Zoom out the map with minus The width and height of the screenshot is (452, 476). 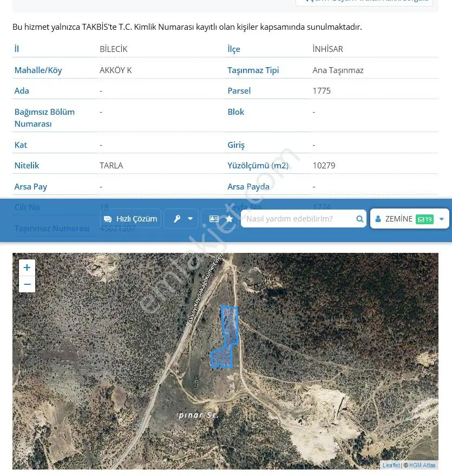click(27, 284)
